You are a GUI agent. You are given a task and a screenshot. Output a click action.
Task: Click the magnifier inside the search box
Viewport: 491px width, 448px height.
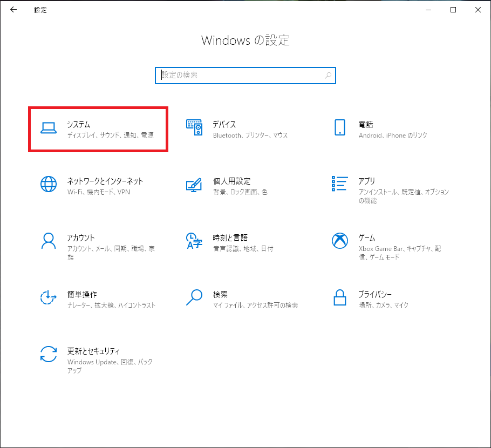(x=328, y=76)
